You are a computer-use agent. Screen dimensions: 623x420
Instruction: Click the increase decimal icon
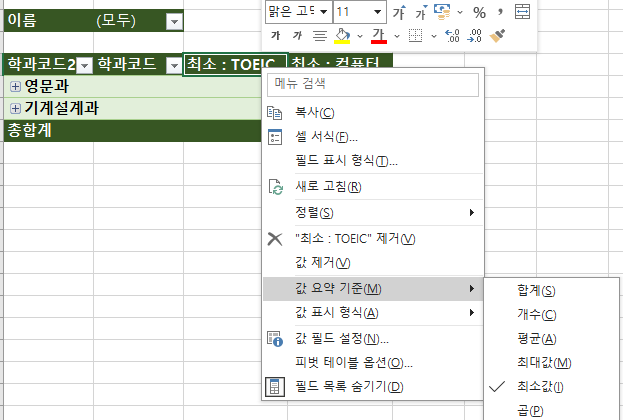451,36
